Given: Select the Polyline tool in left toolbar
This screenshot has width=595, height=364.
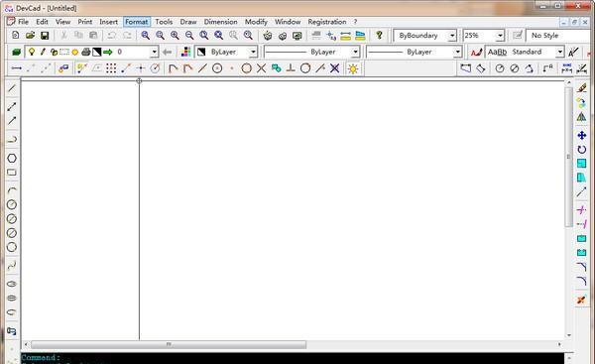Looking at the screenshot, I should [12, 139].
